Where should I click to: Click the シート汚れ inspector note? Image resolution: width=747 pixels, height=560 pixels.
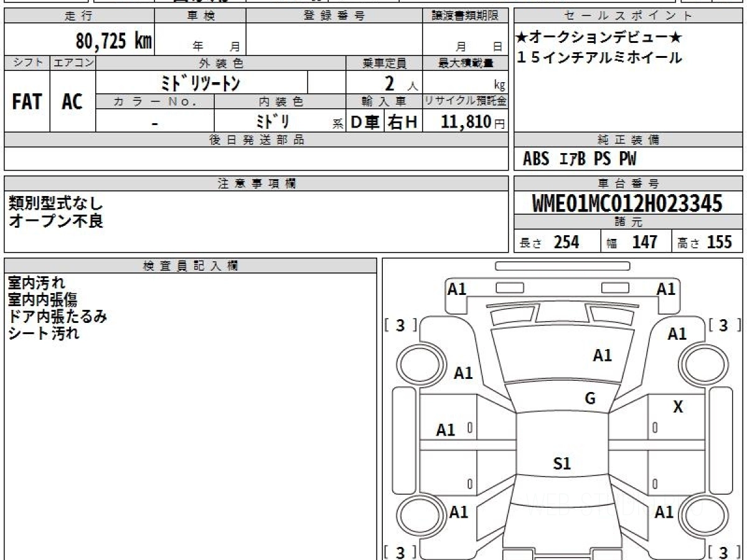click(44, 334)
